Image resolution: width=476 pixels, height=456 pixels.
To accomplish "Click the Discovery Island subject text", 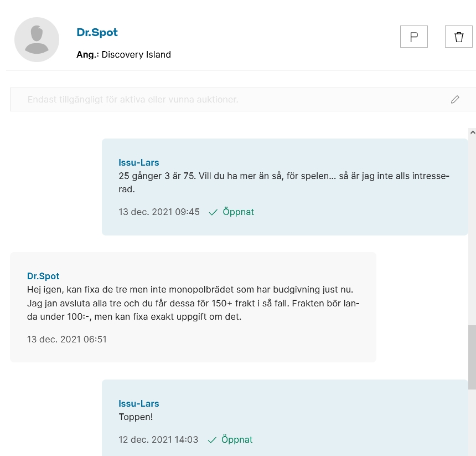I will coord(136,55).
